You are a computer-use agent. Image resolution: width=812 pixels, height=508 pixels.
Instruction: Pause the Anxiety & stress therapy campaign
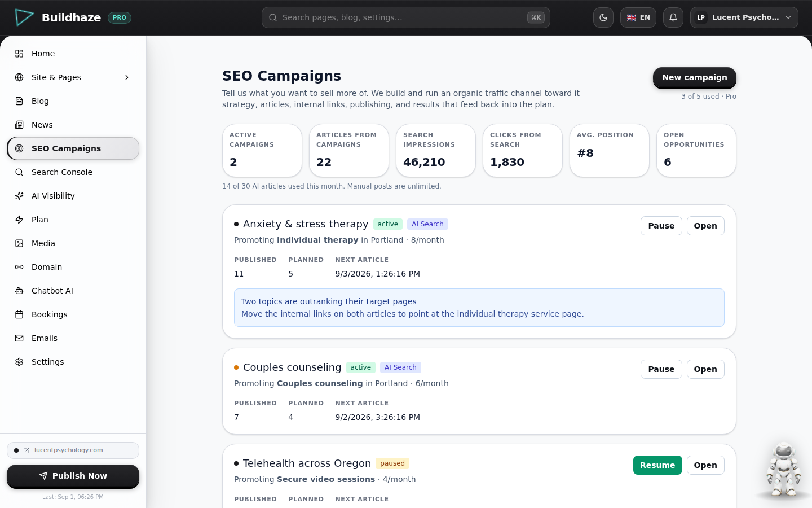pos(661,226)
